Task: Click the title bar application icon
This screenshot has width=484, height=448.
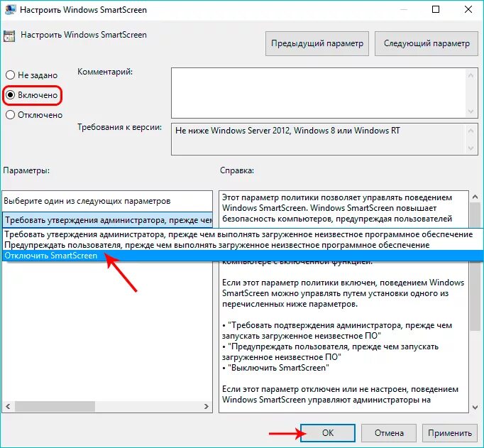Action: pyautogui.click(x=11, y=9)
